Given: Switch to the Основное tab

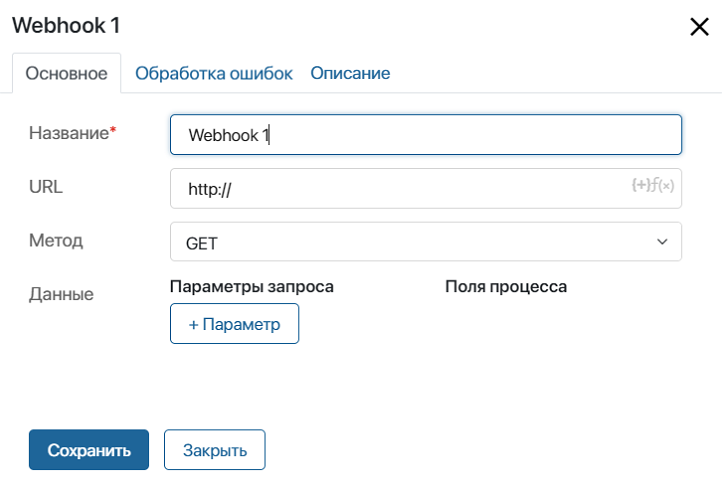Looking at the screenshot, I should click(x=66, y=73).
